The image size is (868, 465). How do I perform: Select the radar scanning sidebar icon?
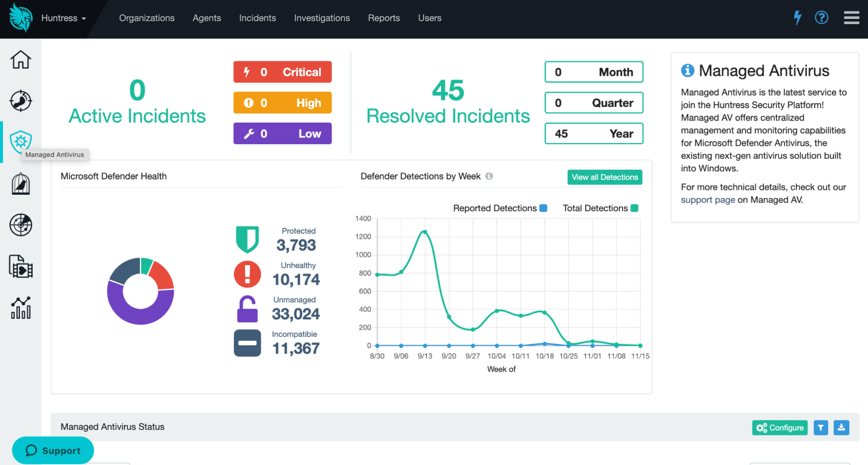point(20,225)
